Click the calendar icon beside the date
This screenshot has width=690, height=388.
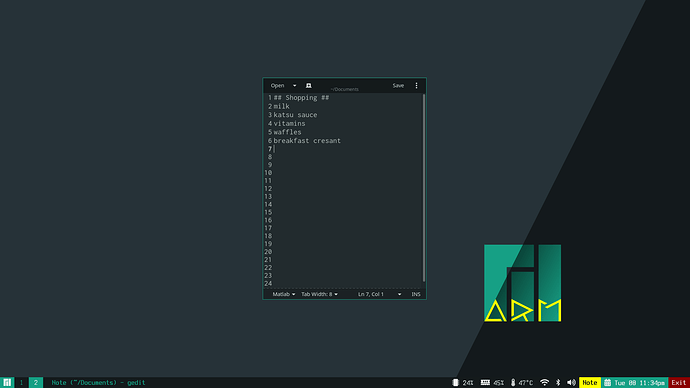[608, 383]
